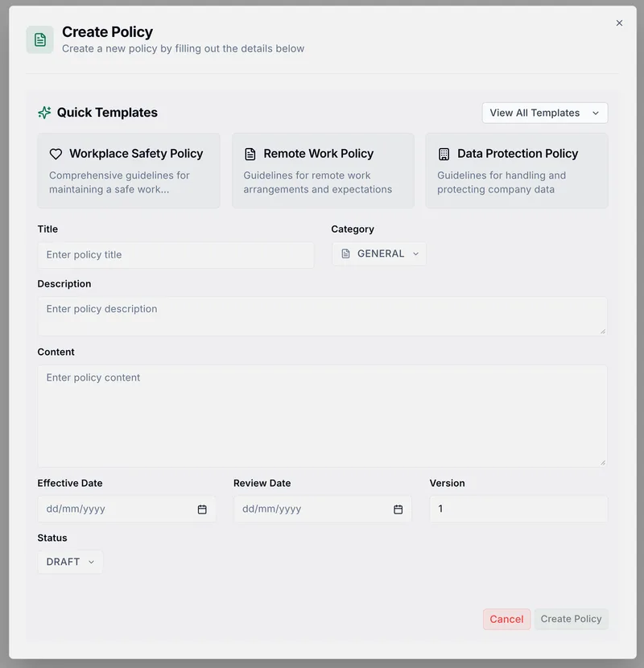Click the Version label
Viewport: 644px width, 668px height.
[x=447, y=483]
